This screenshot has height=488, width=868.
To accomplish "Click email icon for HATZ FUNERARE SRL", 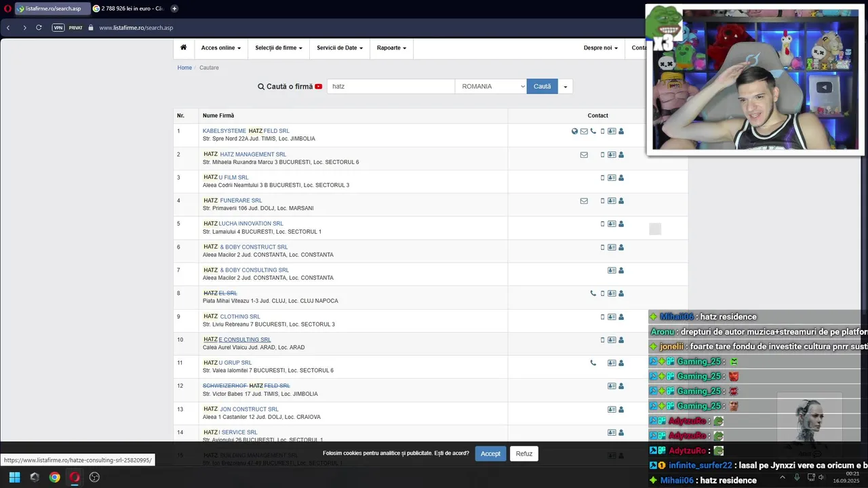I will 584,201.
